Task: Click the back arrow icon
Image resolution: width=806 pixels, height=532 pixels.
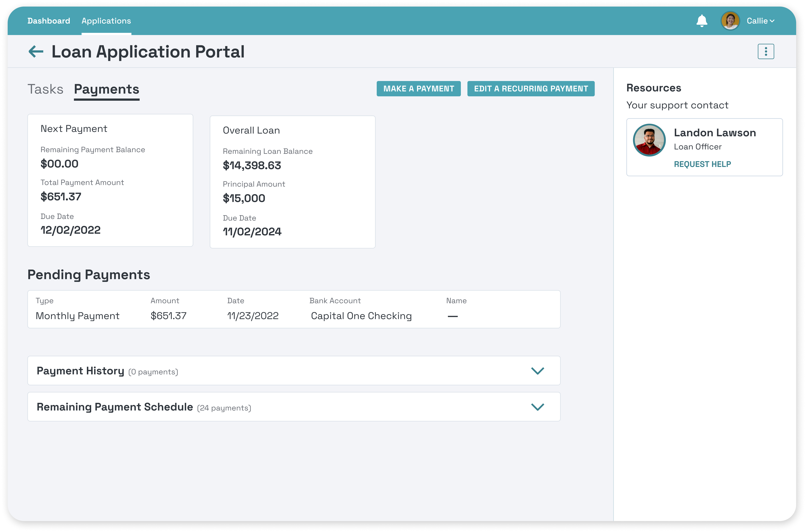Action: click(36, 52)
